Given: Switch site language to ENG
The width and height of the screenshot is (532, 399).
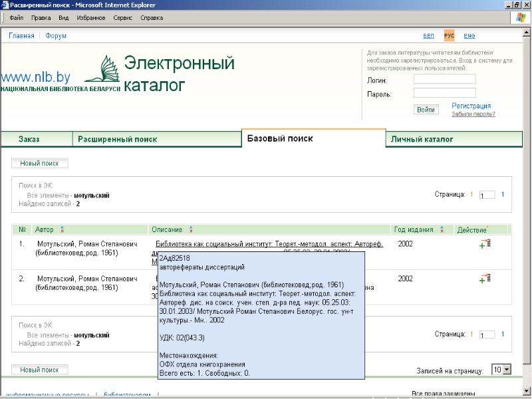Looking at the screenshot, I should [x=469, y=35].
